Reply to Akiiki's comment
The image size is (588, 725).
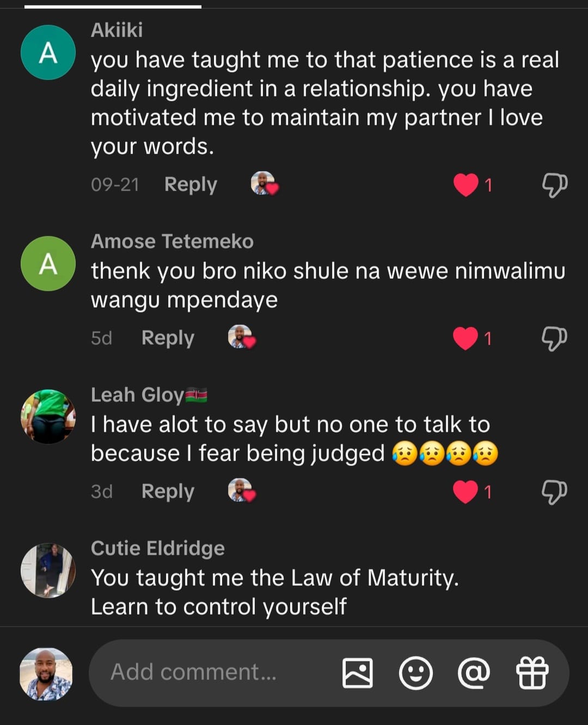pyautogui.click(x=191, y=185)
